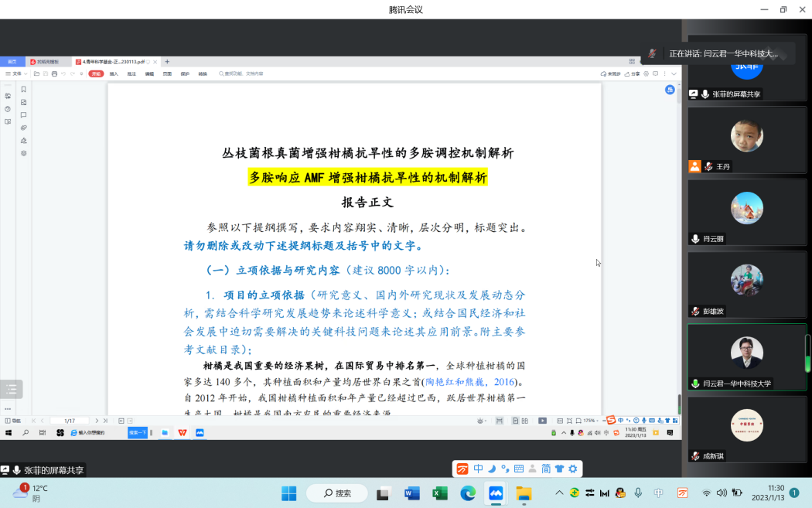This screenshot has height=508, width=812.
Task: Toggle the system microphone icon in tray
Action: point(638,493)
